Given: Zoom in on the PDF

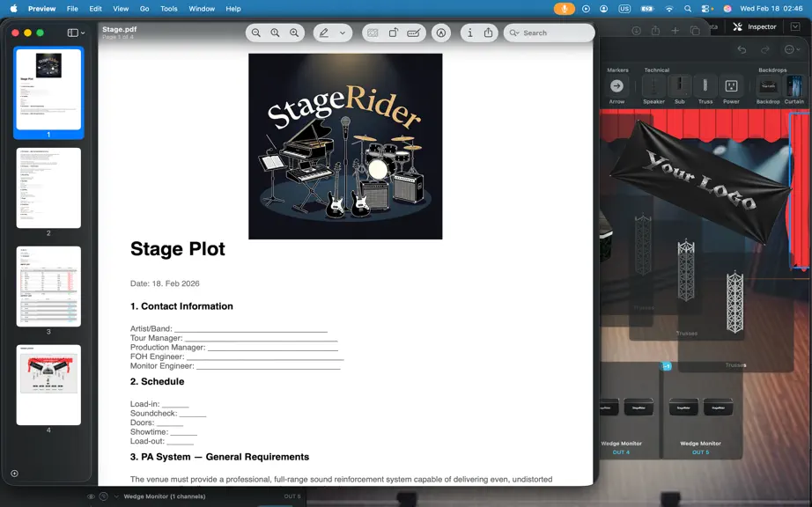Looking at the screenshot, I should (294, 33).
